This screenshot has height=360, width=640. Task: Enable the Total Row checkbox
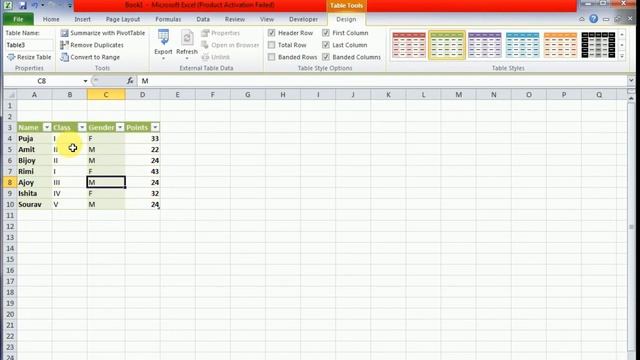(x=271, y=45)
